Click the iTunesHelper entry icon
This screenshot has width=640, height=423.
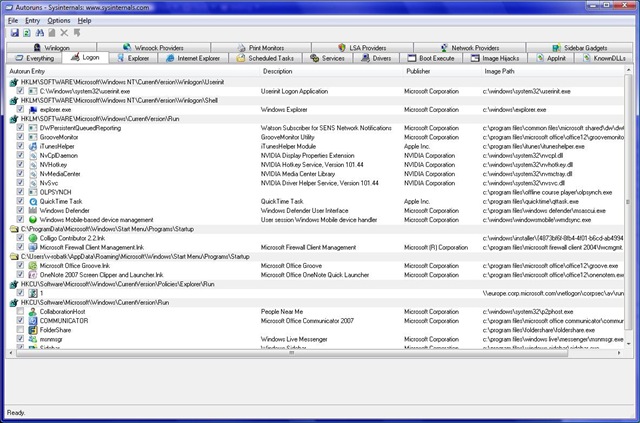(32, 146)
